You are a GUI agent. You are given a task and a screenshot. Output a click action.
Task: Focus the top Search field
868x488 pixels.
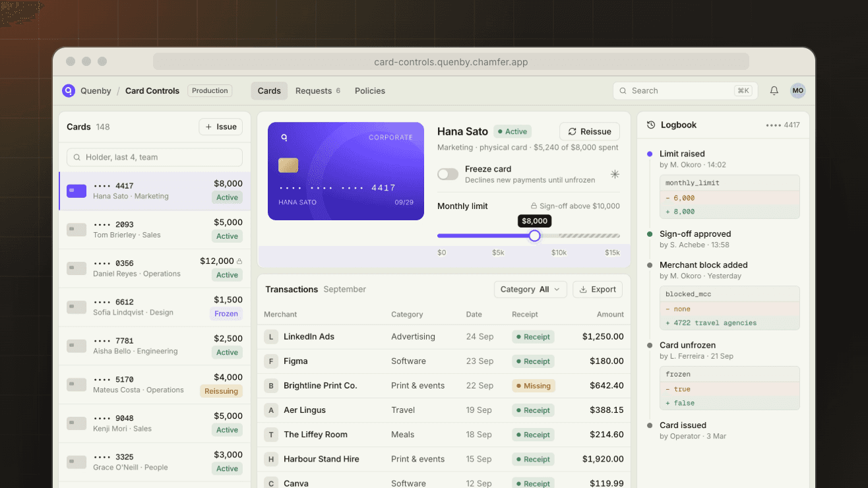coord(685,91)
